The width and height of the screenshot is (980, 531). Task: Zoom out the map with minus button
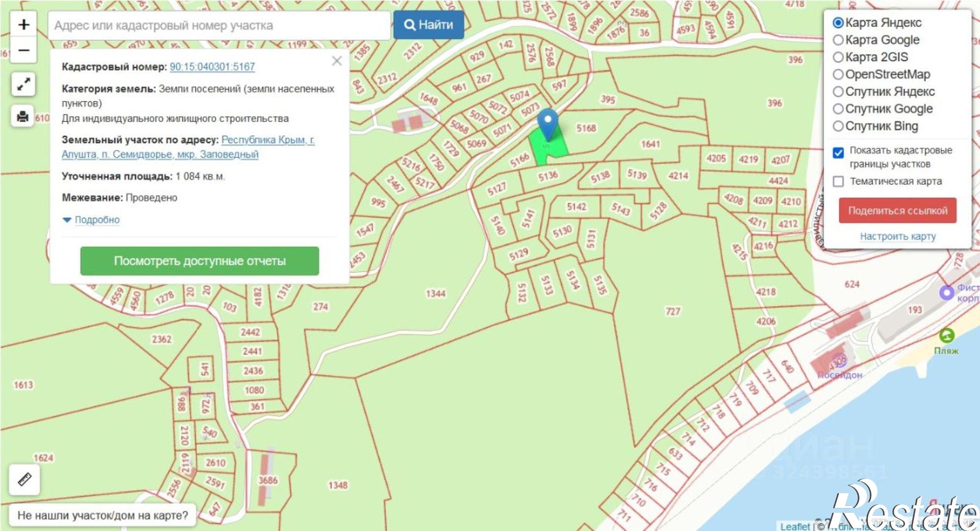pos(24,51)
